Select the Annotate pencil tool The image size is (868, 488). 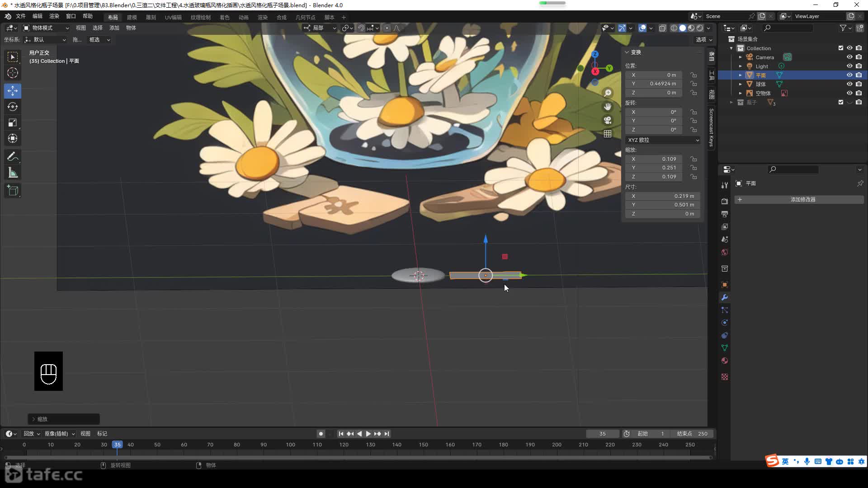[13, 157]
